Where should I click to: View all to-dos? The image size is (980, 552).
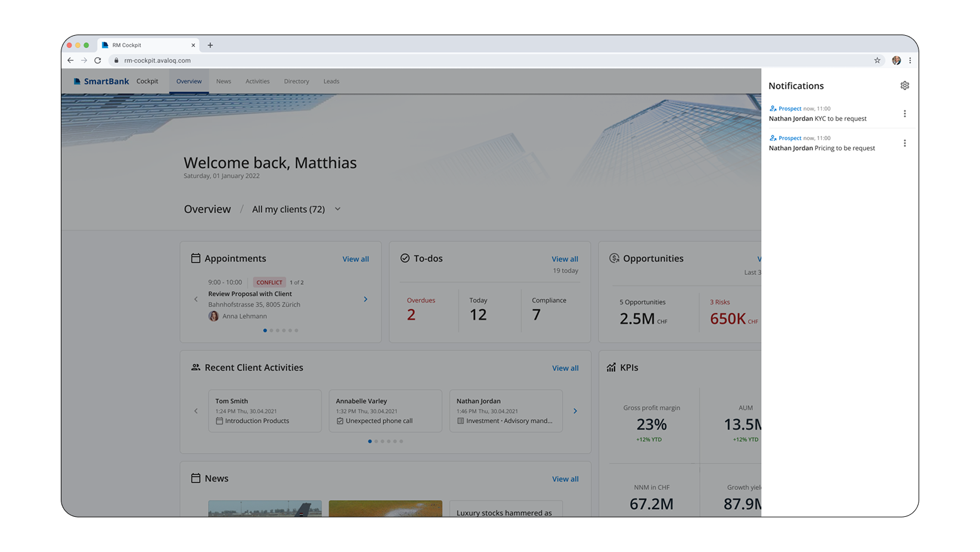point(565,259)
